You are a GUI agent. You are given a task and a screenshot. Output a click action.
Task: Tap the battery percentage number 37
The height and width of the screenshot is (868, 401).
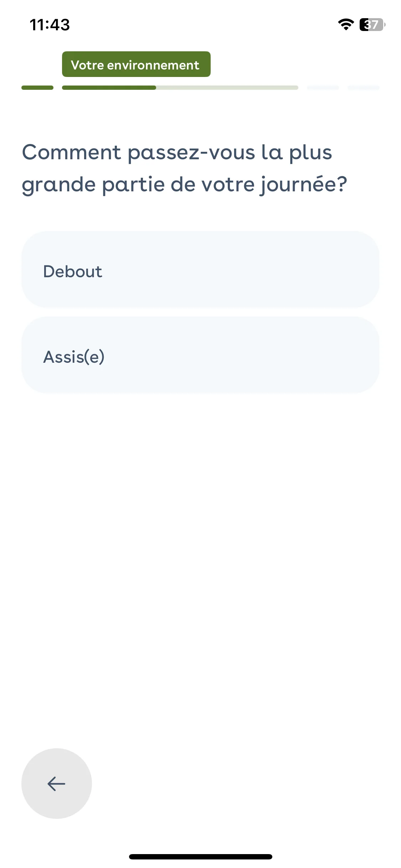(x=371, y=25)
